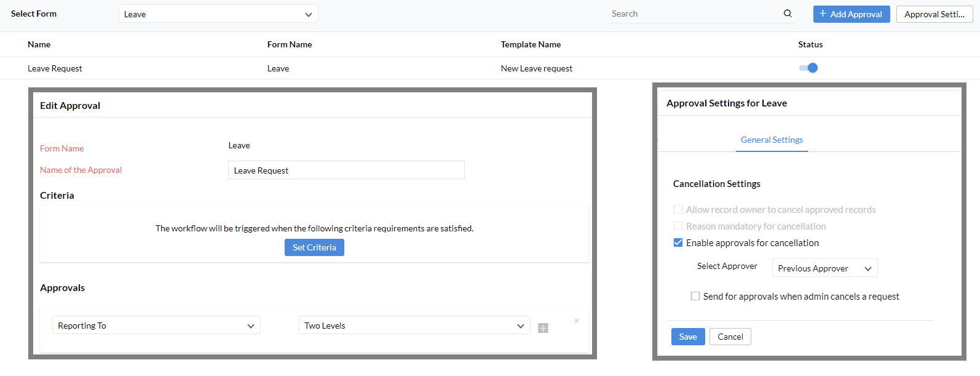Click the Status column header

pos(810,44)
